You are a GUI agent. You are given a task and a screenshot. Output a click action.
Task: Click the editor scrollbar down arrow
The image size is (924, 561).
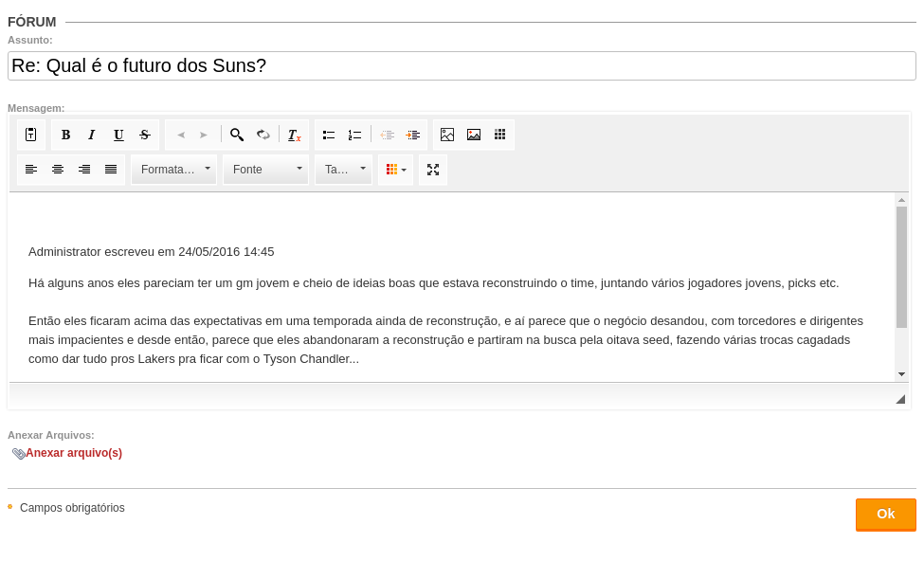[x=901, y=374]
